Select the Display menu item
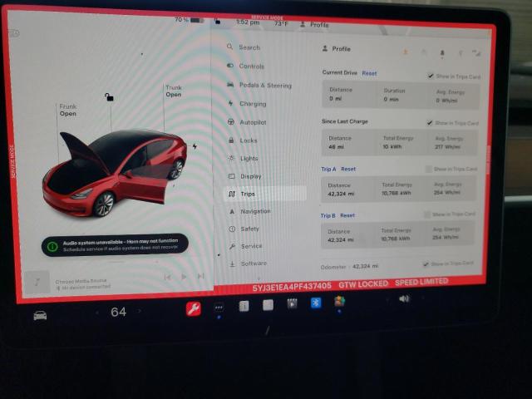 tap(244, 176)
